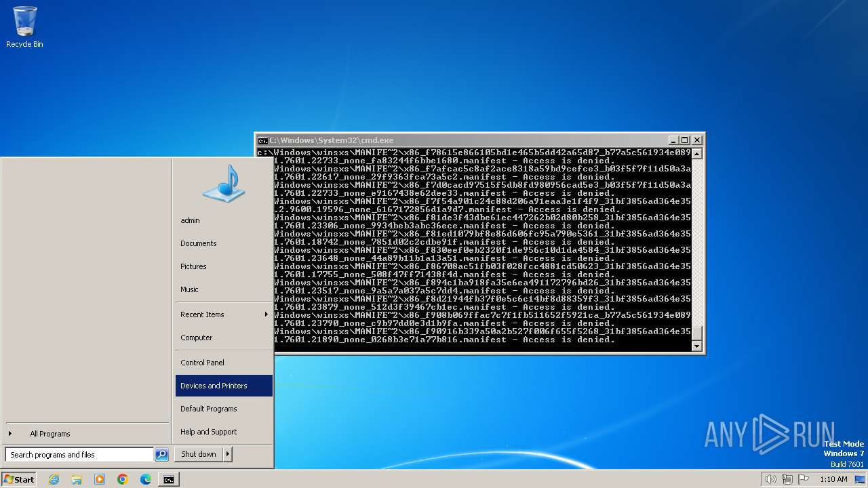Open Help and Support
The height and width of the screenshot is (488, 868).
click(x=224, y=432)
